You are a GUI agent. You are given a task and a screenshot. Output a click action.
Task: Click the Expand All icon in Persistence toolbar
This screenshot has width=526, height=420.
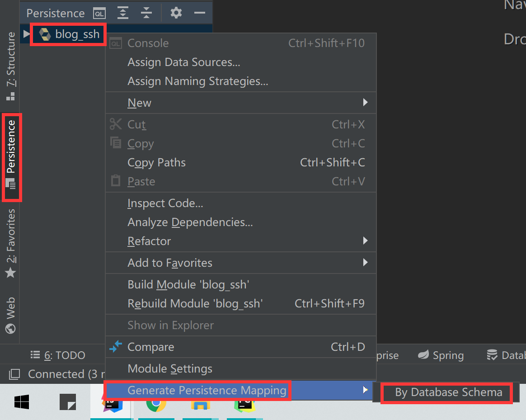coord(122,13)
